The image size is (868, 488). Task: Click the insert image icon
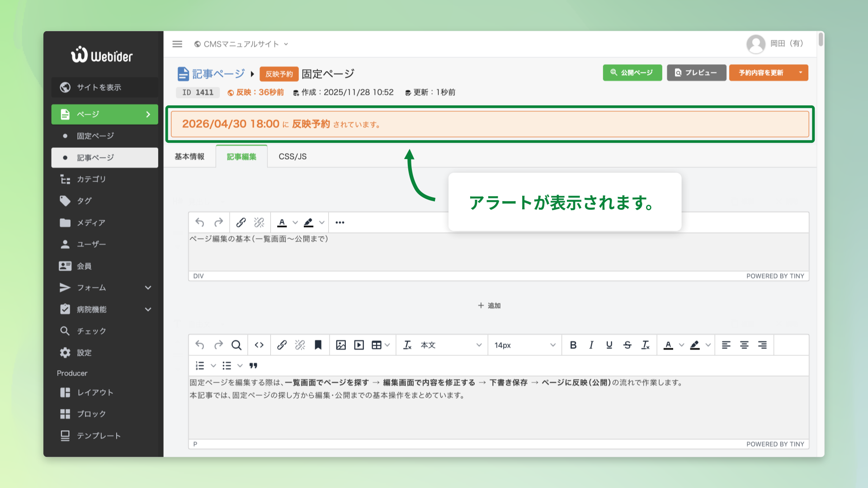pos(341,345)
